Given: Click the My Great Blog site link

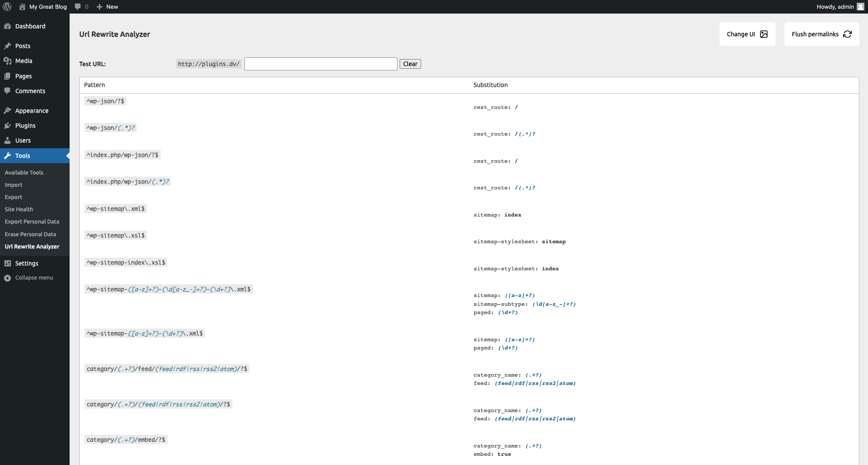Looking at the screenshot, I should coord(48,7).
